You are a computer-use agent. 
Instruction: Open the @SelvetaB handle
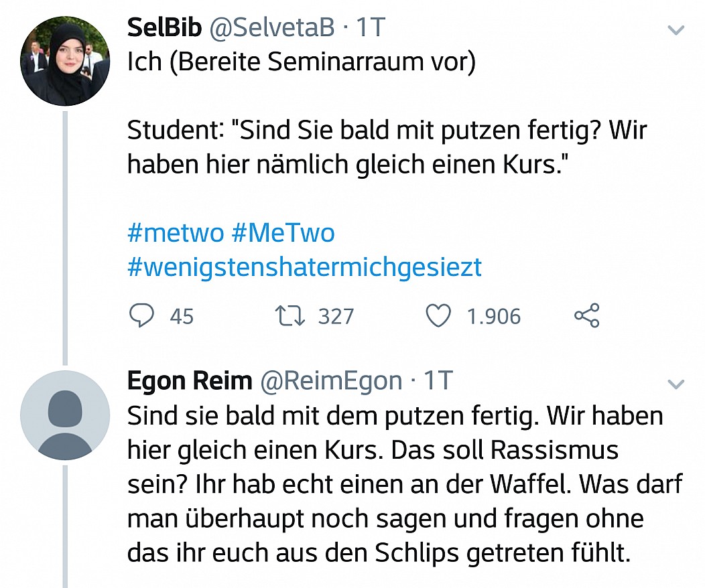[273, 28]
